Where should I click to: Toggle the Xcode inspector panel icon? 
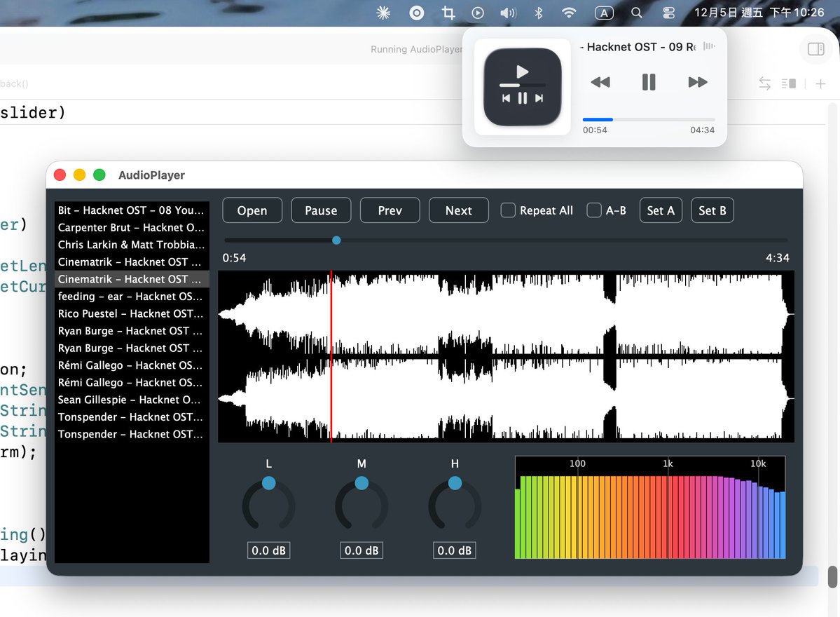click(x=816, y=49)
